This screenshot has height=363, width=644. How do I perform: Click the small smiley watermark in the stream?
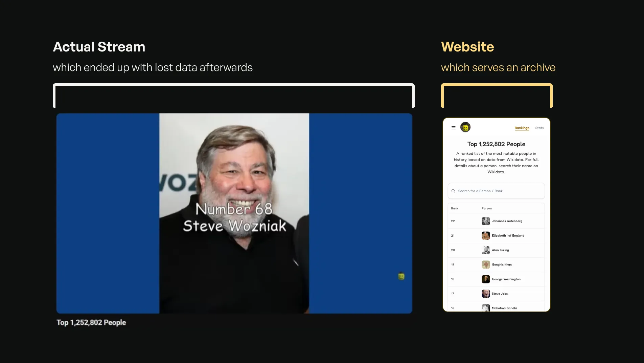tap(401, 276)
